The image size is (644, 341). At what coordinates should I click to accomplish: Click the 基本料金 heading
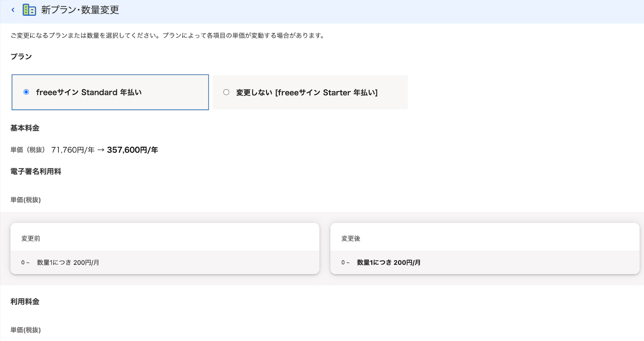(x=25, y=128)
